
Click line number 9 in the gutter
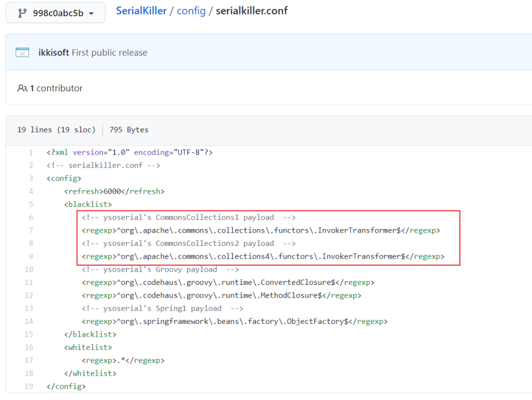[30, 256]
